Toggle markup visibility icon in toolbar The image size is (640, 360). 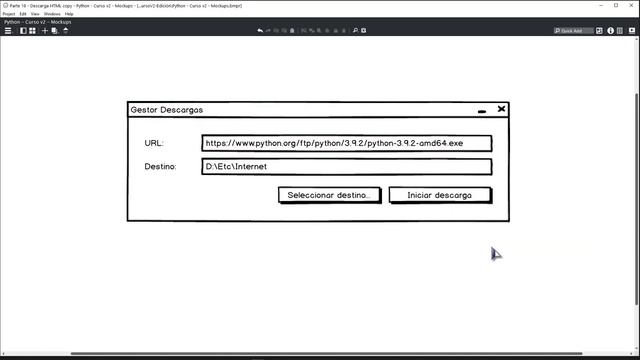pyautogui.click(x=364, y=31)
